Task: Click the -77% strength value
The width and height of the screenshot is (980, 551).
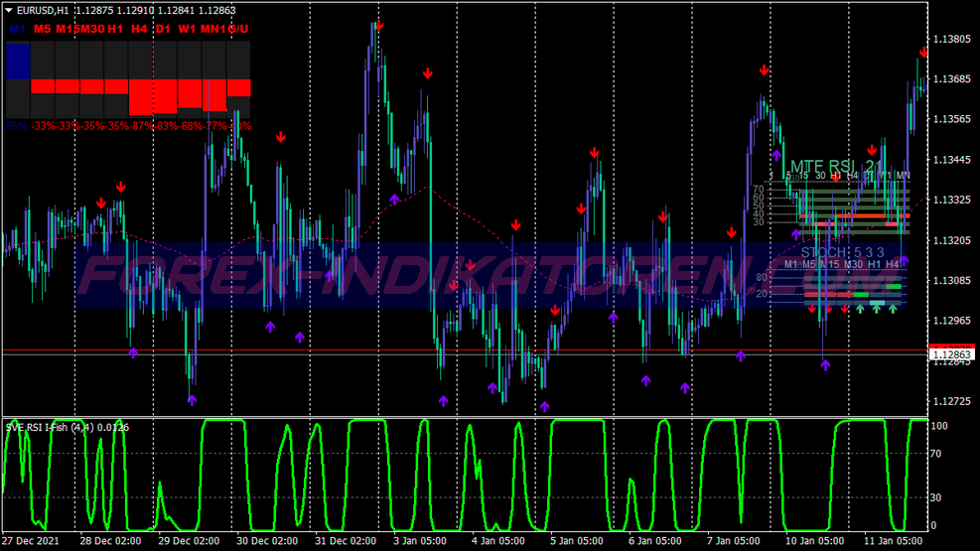Action: click(215, 126)
